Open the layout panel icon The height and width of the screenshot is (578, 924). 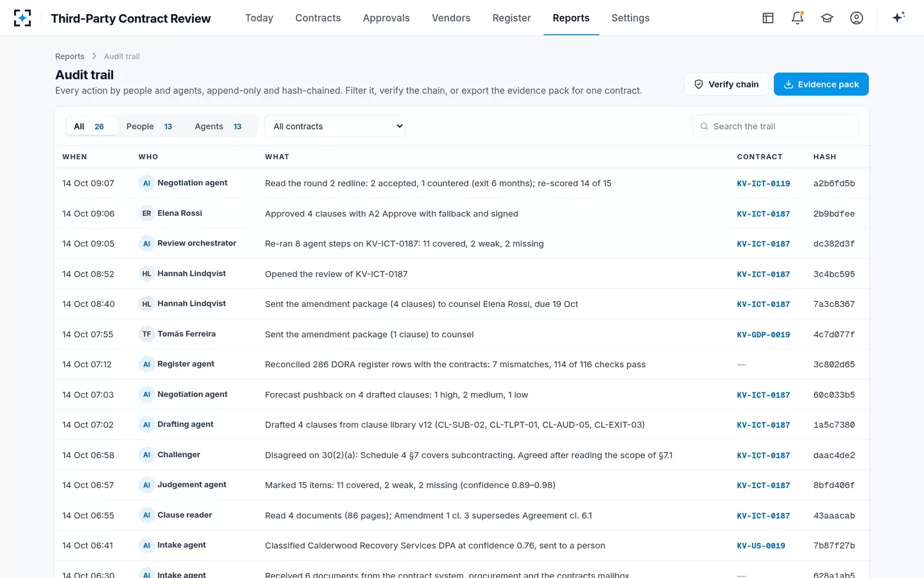point(768,18)
